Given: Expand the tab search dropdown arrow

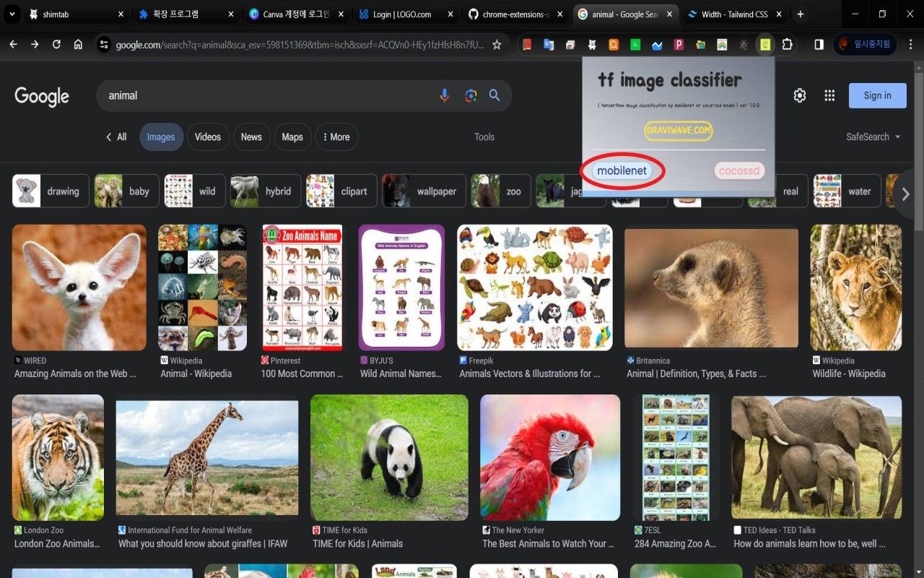Looking at the screenshot, I should (x=12, y=14).
